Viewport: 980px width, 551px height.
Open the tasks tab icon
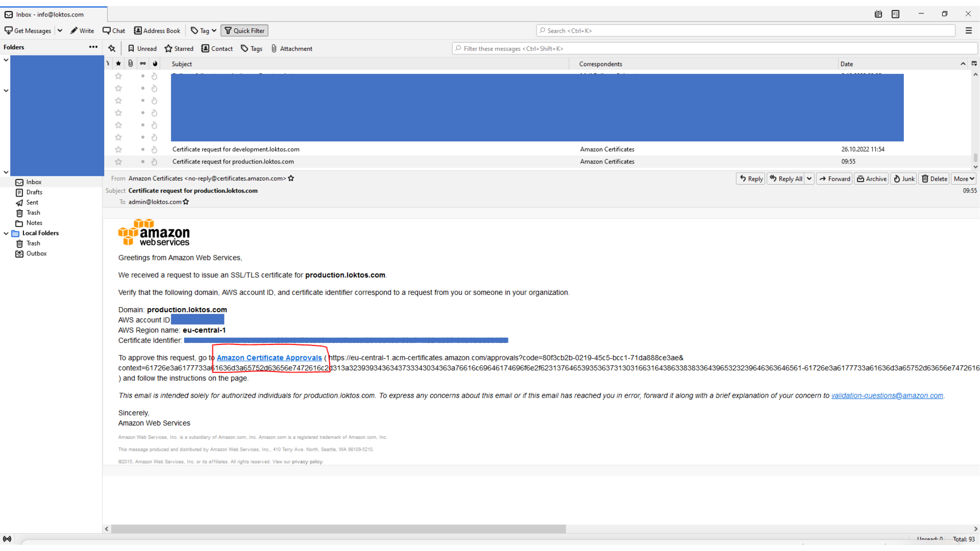[x=896, y=14]
